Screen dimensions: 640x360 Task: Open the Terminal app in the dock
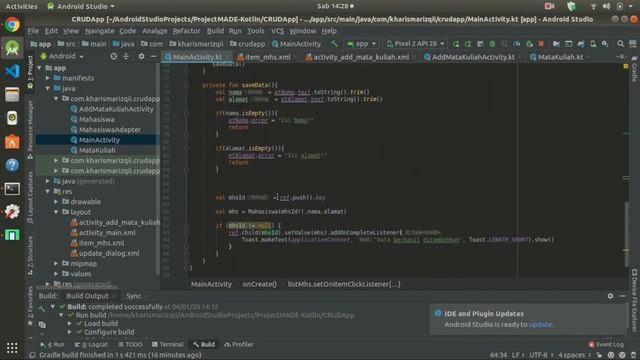pos(12,189)
